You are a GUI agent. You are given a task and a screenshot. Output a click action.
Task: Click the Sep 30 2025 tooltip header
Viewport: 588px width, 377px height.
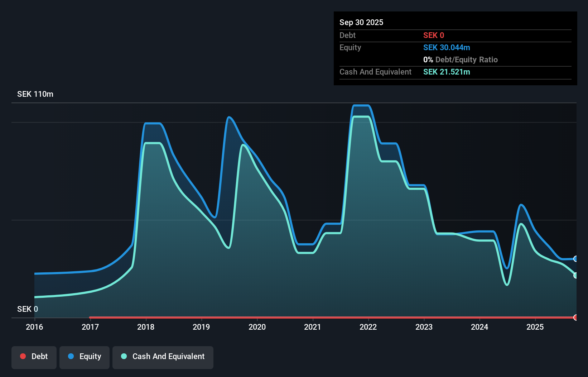point(361,22)
